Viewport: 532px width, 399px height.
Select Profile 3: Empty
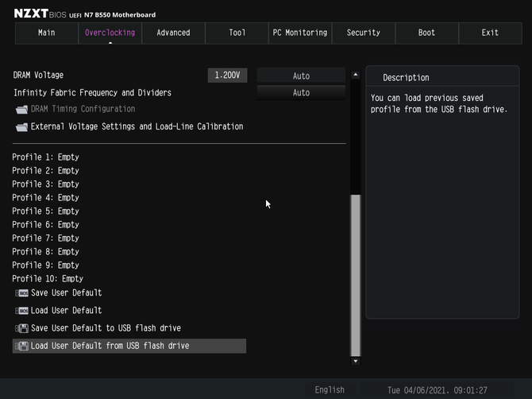[45, 184]
